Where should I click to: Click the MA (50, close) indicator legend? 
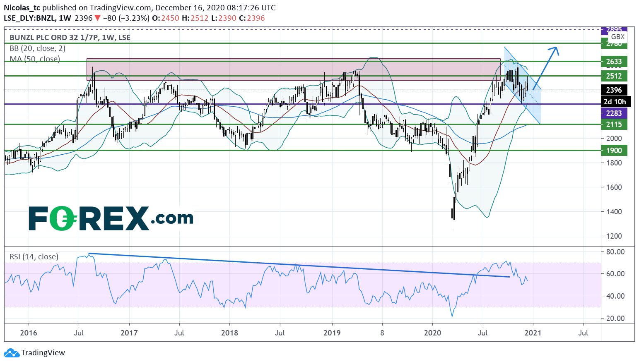click(x=35, y=59)
